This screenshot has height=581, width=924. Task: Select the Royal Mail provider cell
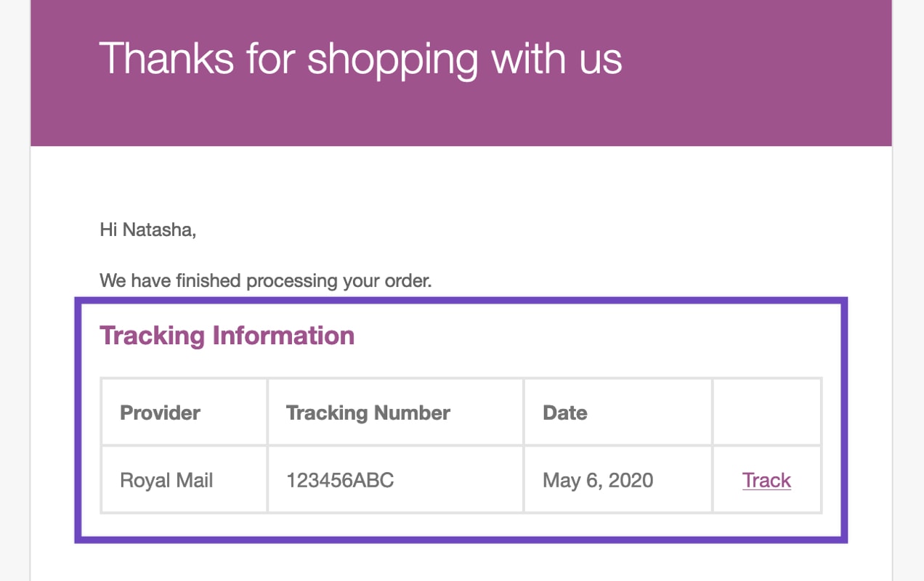166,480
